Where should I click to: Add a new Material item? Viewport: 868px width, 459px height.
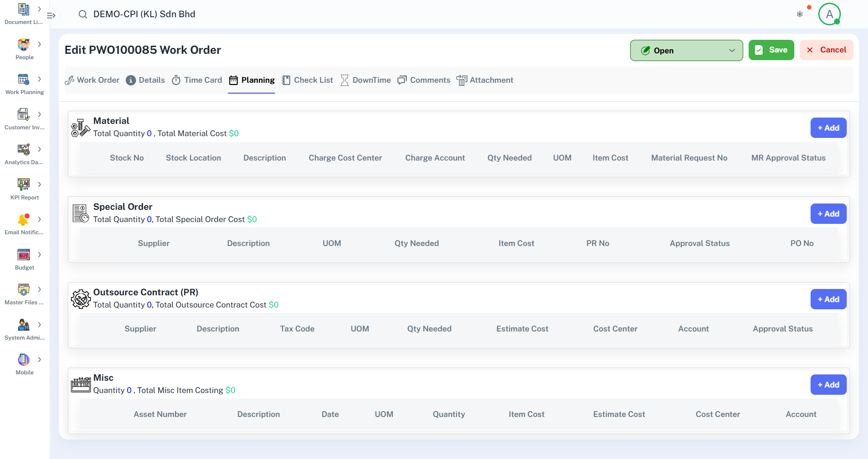[828, 128]
